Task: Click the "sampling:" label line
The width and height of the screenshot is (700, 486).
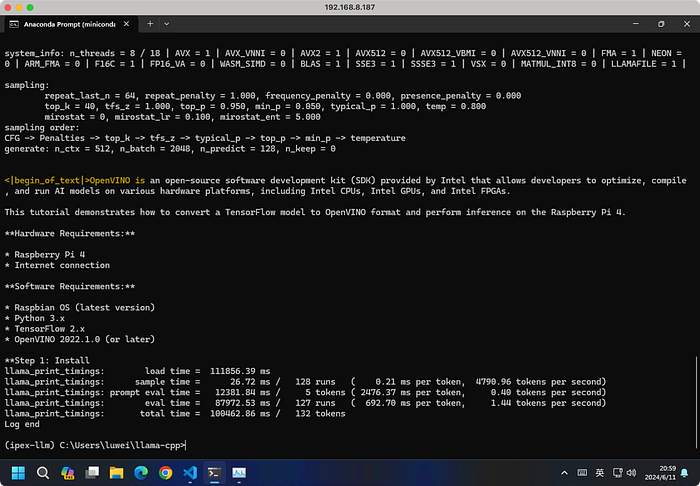Action: (x=27, y=85)
